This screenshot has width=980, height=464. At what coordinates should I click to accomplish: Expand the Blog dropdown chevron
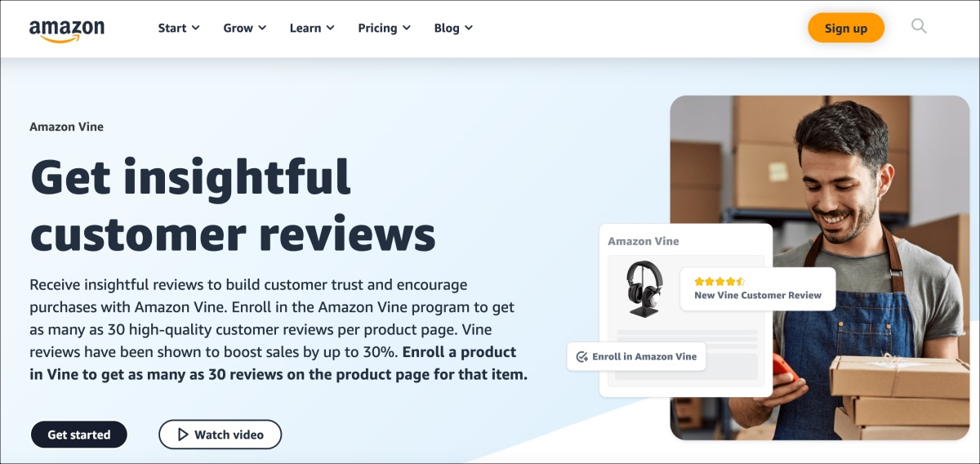[x=469, y=28]
